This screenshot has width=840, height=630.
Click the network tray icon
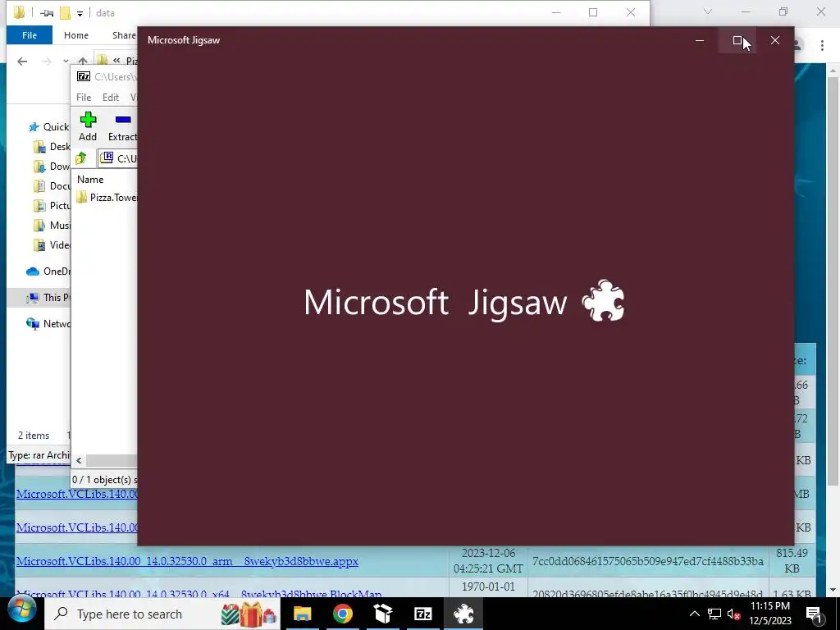[714, 614]
